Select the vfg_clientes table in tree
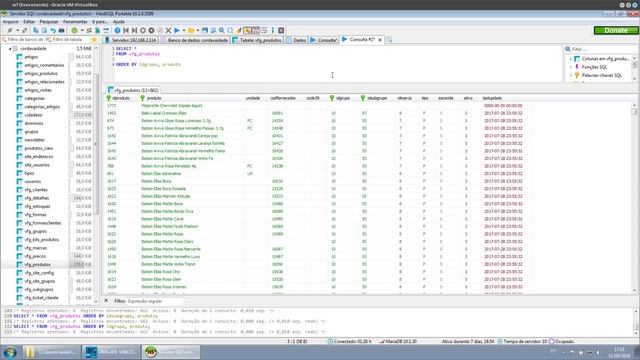 [36, 190]
